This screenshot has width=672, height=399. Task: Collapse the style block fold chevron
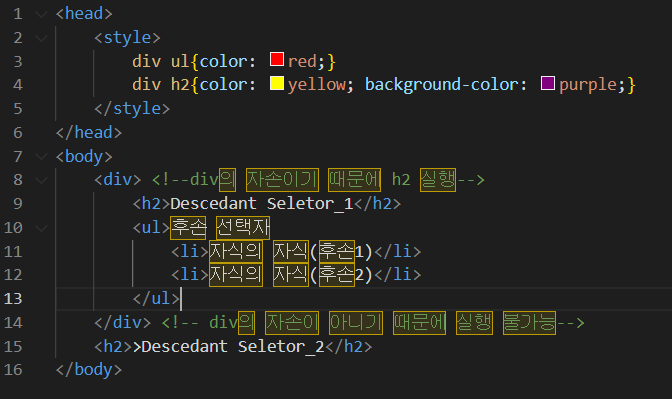[41, 38]
